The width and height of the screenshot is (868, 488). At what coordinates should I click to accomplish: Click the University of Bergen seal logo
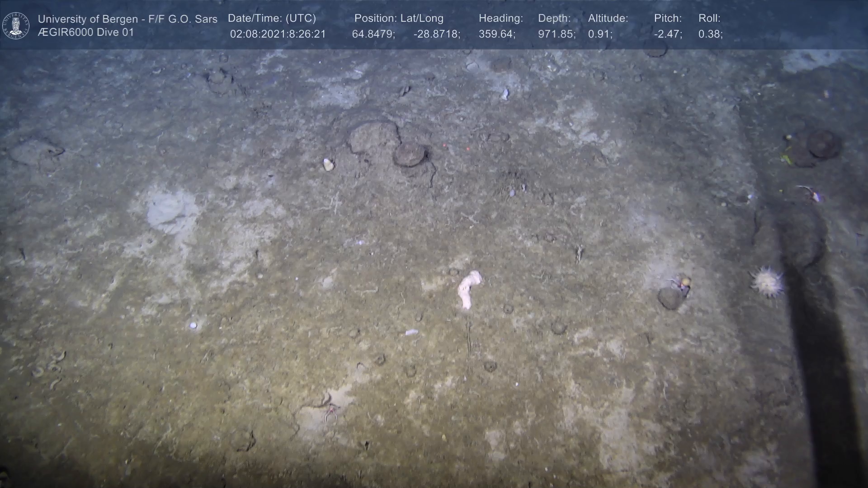click(x=16, y=25)
